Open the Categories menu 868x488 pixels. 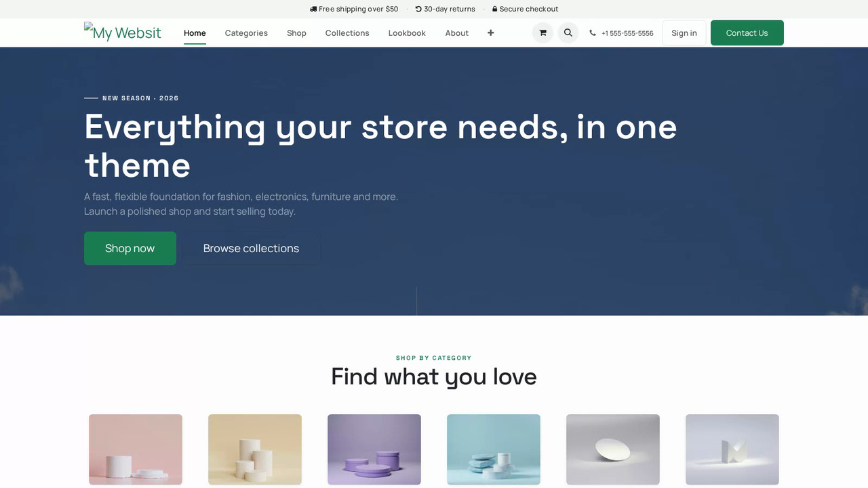tap(246, 33)
